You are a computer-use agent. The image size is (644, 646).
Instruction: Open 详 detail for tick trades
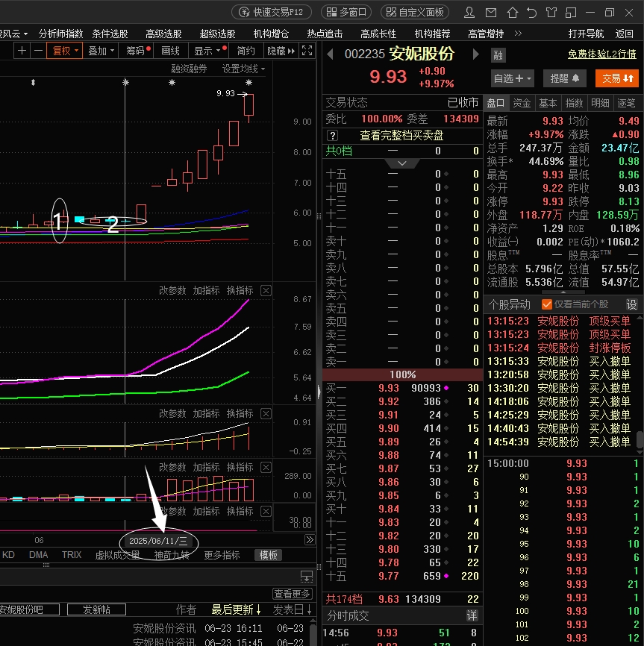472,615
